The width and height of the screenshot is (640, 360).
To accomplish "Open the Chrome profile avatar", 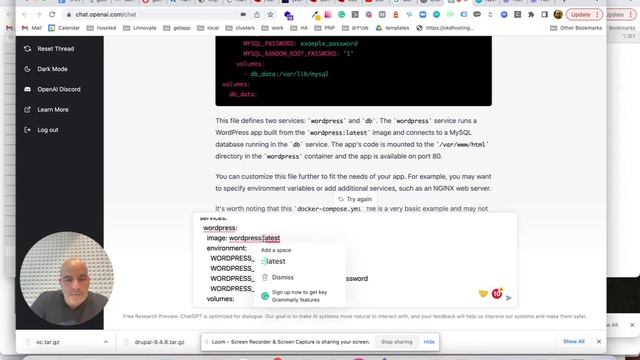I will 558,15.
